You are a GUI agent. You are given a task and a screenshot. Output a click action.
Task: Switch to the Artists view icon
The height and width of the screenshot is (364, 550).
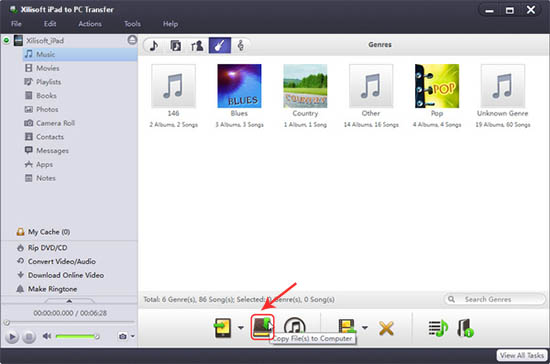197,45
